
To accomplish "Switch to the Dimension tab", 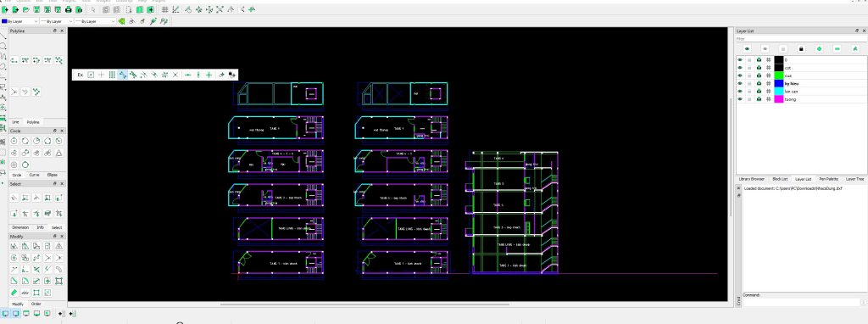I will (20, 227).
